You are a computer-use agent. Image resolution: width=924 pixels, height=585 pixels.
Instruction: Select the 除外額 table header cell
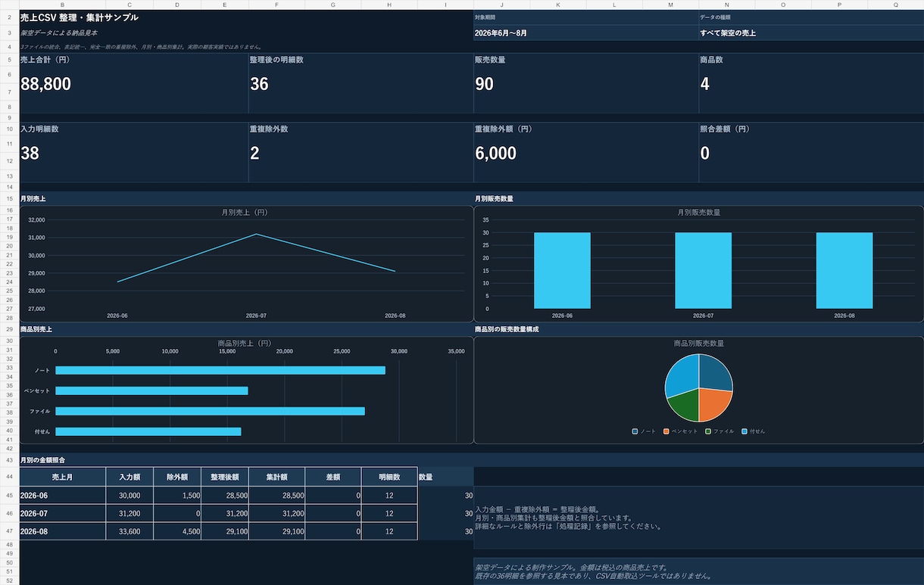tap(177, 477)
